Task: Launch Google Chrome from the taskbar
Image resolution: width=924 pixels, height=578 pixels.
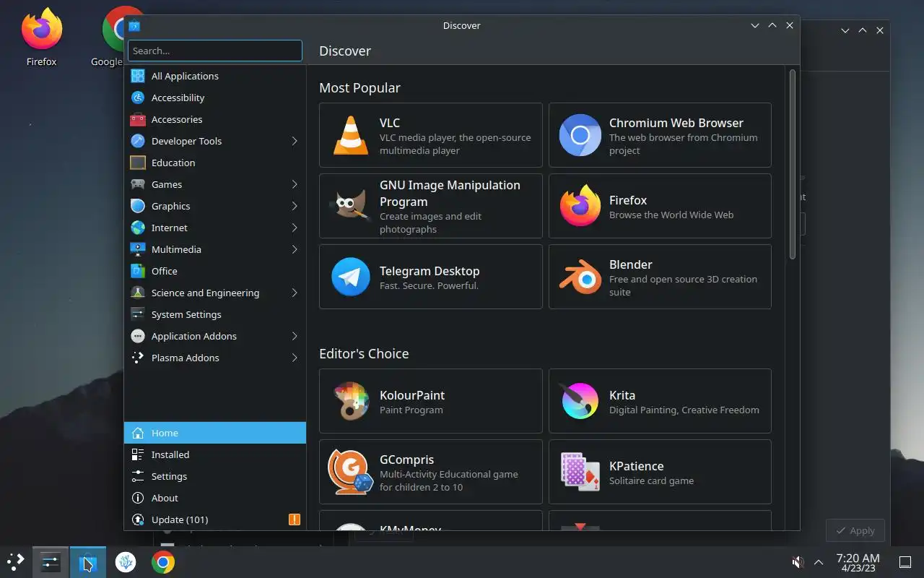Action: click(x=163, y=562)
